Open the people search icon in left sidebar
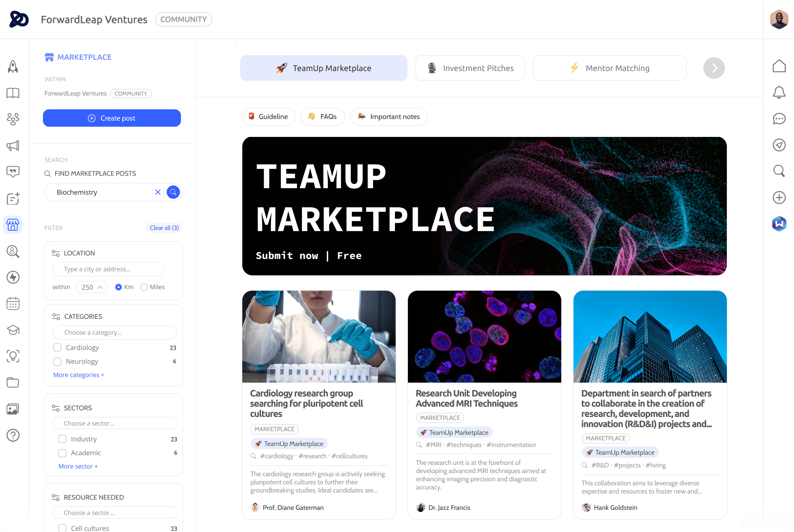 pyautogui.click(x=13, y=251)
